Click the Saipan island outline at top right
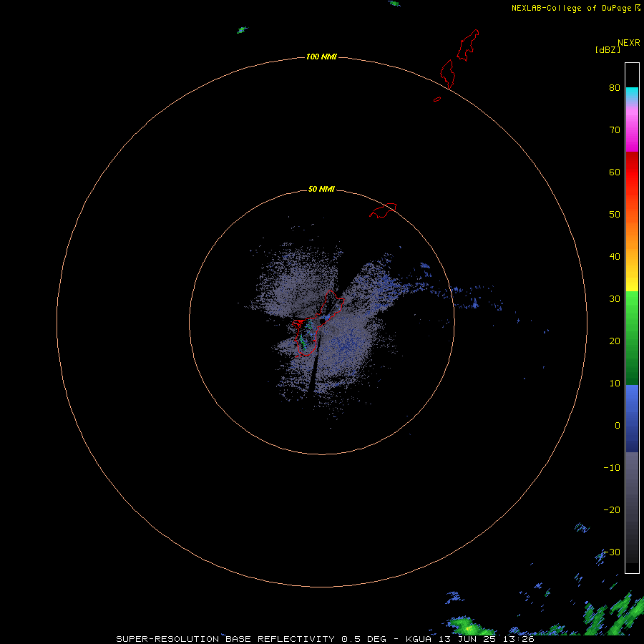The height and width of the screenshot is (644, 644). (468, 45)
